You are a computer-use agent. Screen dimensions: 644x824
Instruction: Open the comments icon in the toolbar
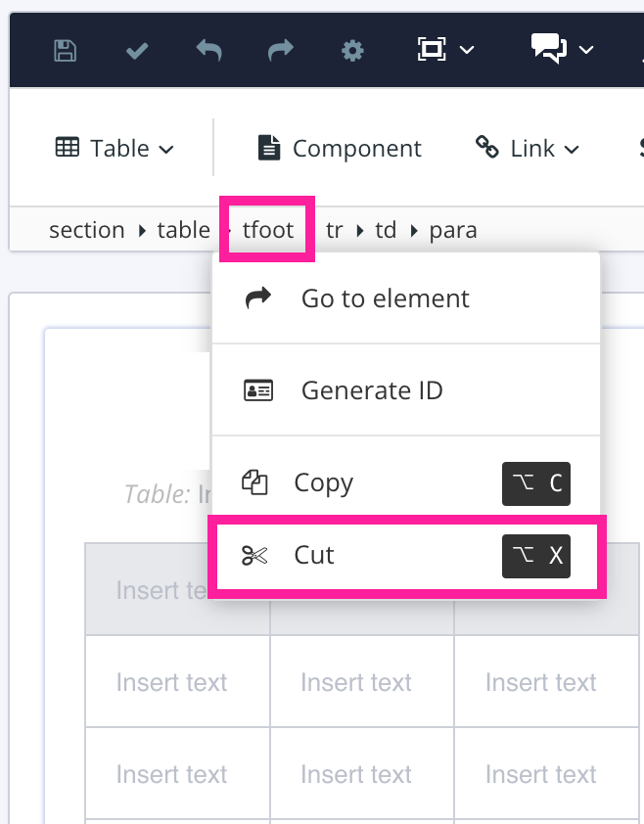[548, 47]
